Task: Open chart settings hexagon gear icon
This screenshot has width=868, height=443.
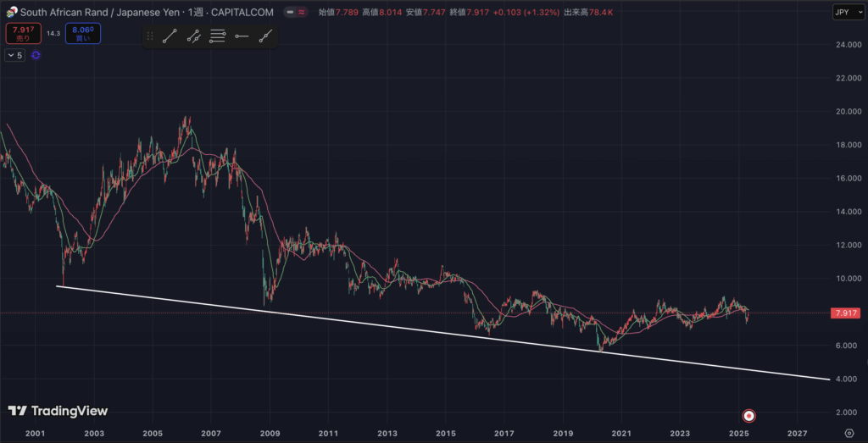Action: coord(849,432)
